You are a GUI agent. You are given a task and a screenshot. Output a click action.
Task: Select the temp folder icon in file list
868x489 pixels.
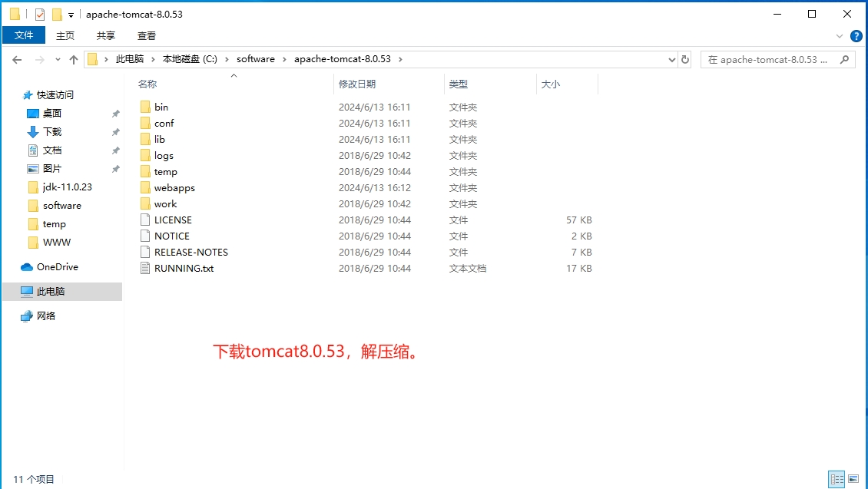(145, 171)
